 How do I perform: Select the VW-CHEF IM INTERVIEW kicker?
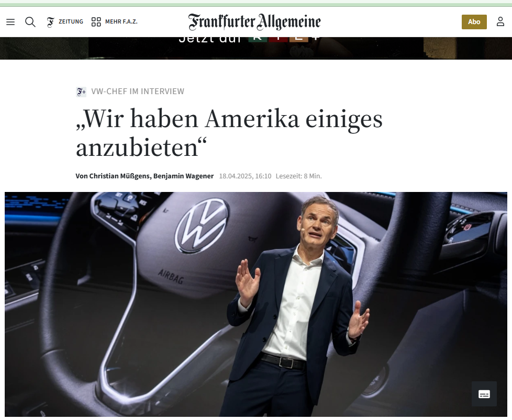[x=138, y=92]
